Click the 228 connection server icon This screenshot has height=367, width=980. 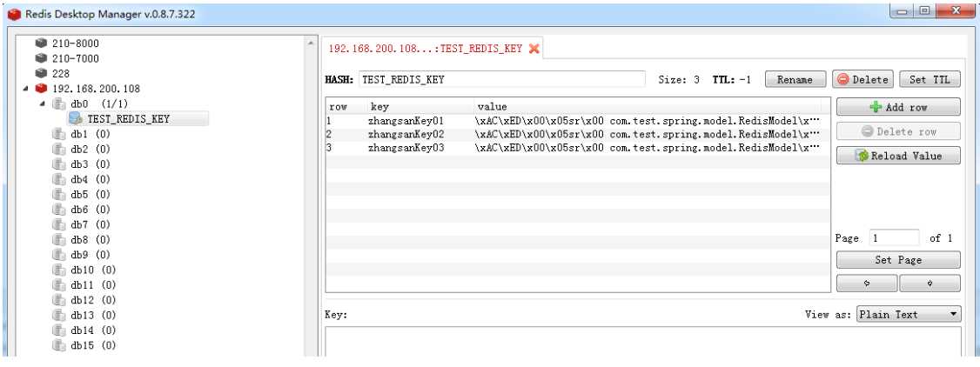41,74
